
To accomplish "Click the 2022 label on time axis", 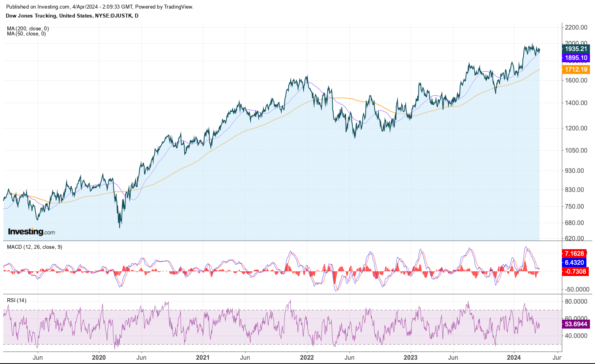I will pos(307,358).
